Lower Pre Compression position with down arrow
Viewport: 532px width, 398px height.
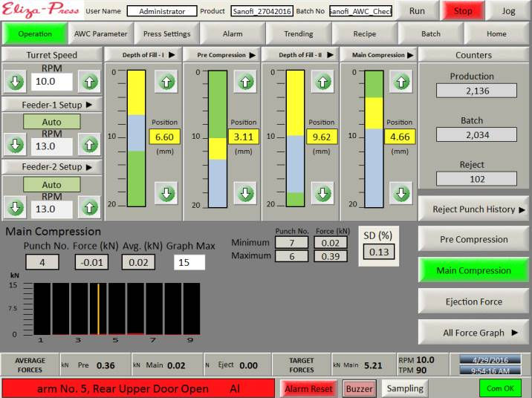click(x=245, y=193)
